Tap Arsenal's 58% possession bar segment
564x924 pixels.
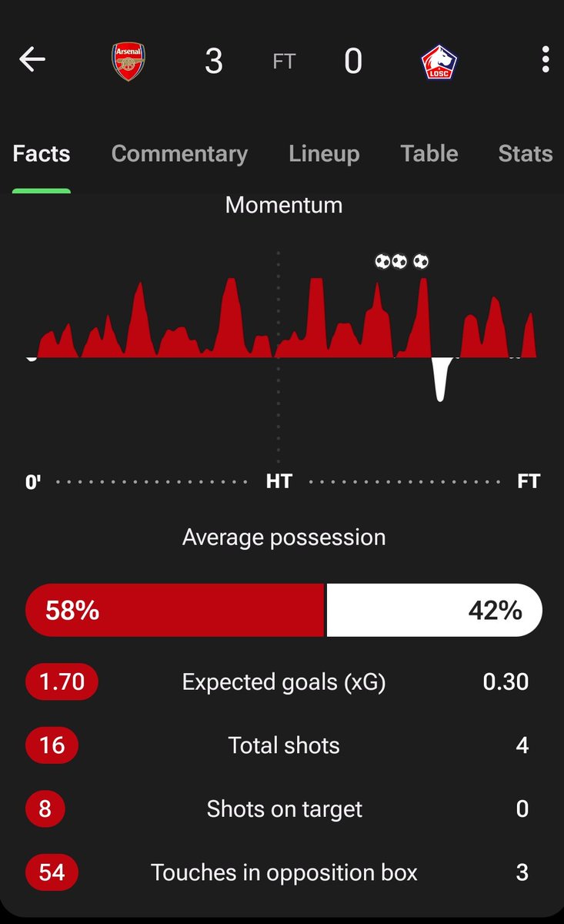[x=175, y=611]
